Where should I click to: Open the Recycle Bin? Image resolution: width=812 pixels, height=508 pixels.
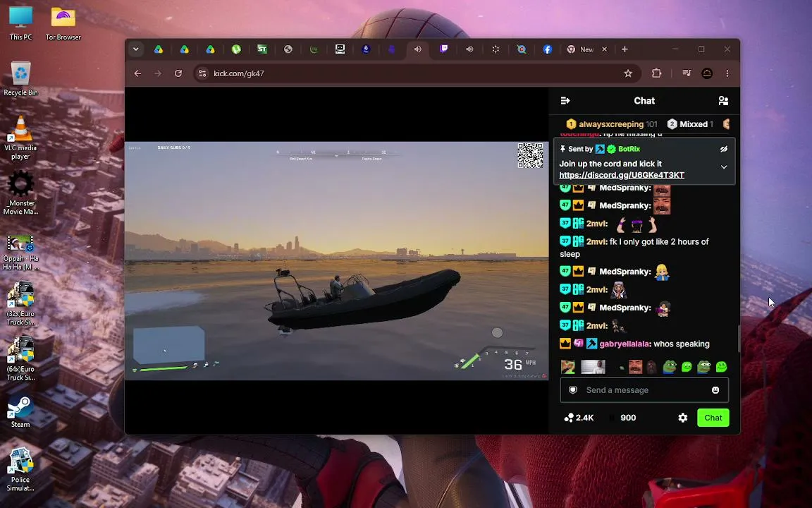20,79
